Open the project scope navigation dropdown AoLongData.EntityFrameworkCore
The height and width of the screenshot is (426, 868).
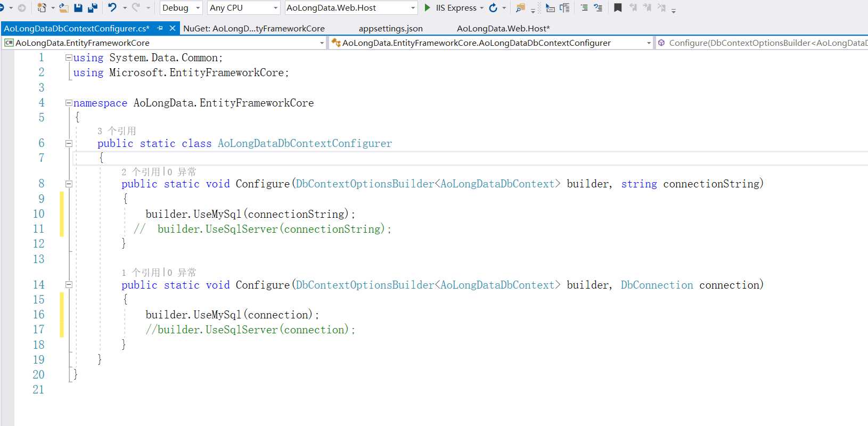tap(165, 43)
